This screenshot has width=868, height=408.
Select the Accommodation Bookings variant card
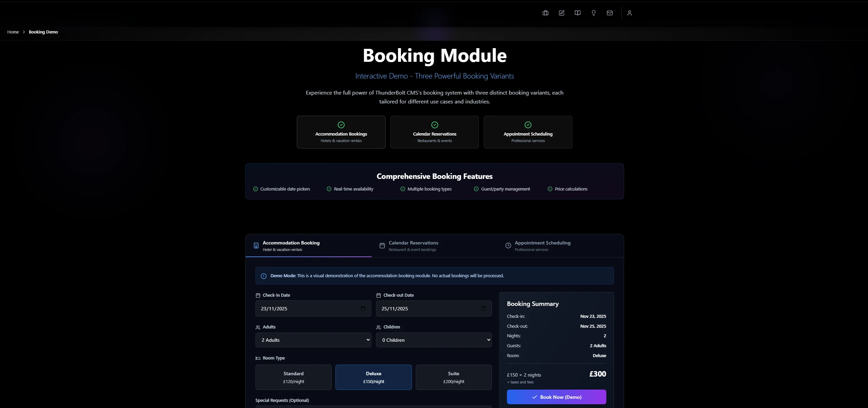341,132
